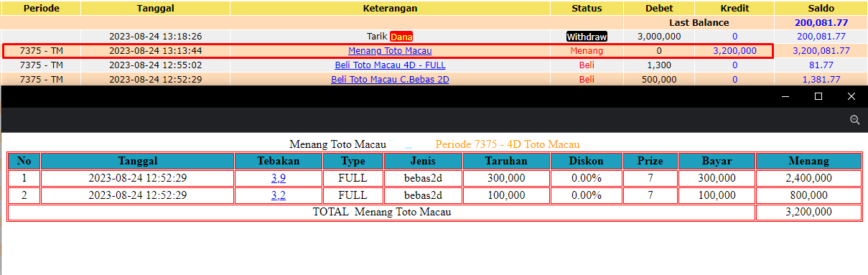The image size is (868, 275).
Task: Open the 3,2 tebakan link
Action: tap(279, 195)
